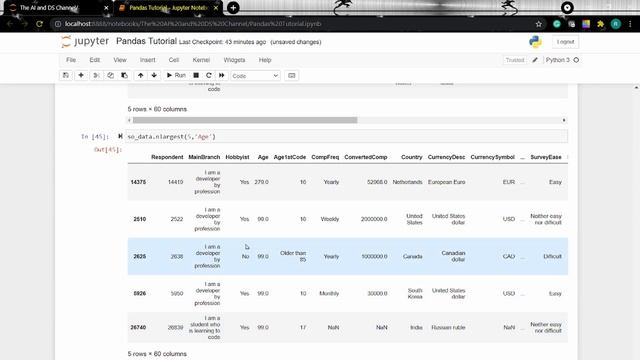
Task: Rename notebook title Pandas Tutorial
Action: click(x=146, y=41)
